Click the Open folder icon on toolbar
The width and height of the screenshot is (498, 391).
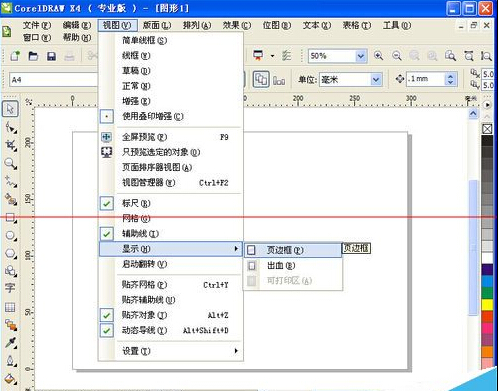click(33, 56)
